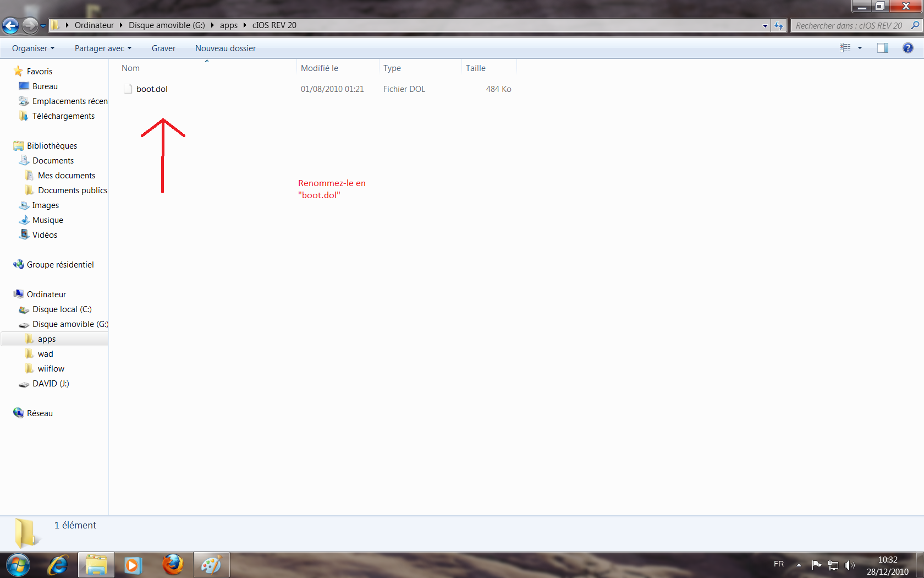924x578 pixels.
Task: Click the 'Fichier DOL' type cell
Action: pyautogui.click(x=404, y=89)
